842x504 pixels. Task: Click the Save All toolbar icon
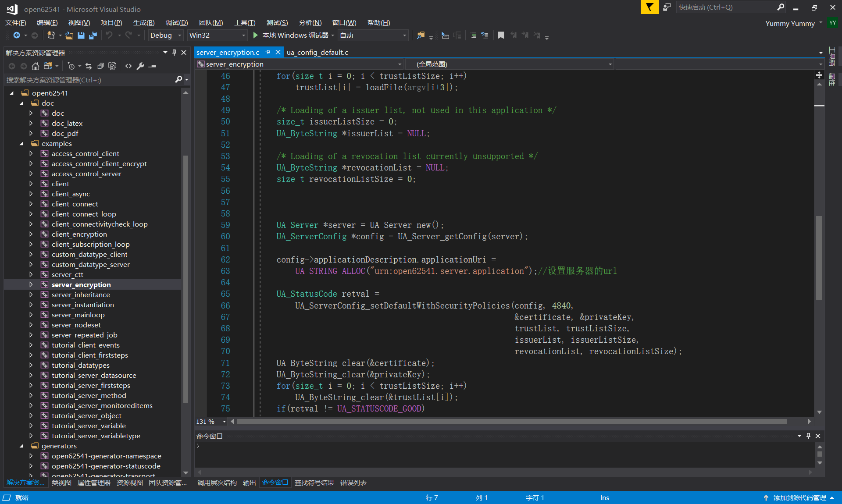[x=93, y=35]
